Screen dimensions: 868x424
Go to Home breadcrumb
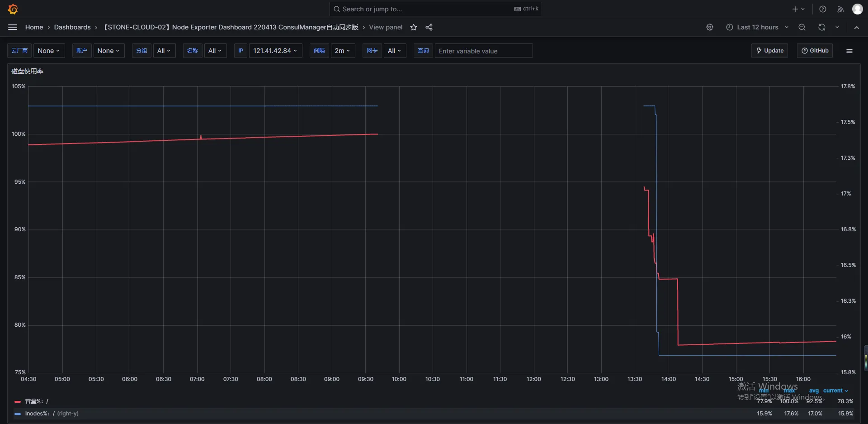click(34, 27)
